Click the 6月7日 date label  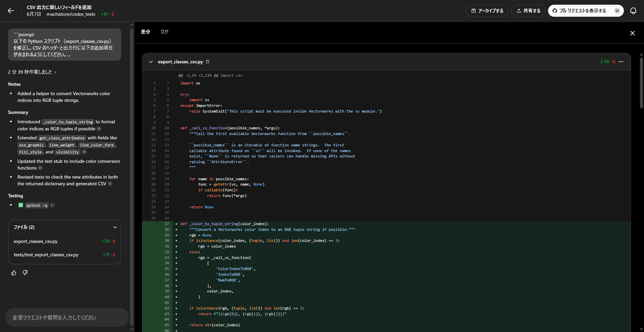pyautogui.click(x=34, y=14)
